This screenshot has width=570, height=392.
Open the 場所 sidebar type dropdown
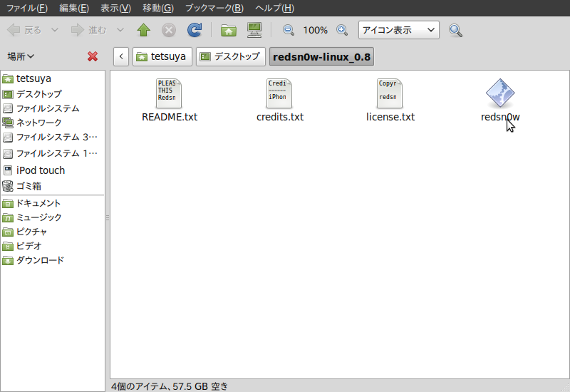pyautogui.click(x=21, y=56)
